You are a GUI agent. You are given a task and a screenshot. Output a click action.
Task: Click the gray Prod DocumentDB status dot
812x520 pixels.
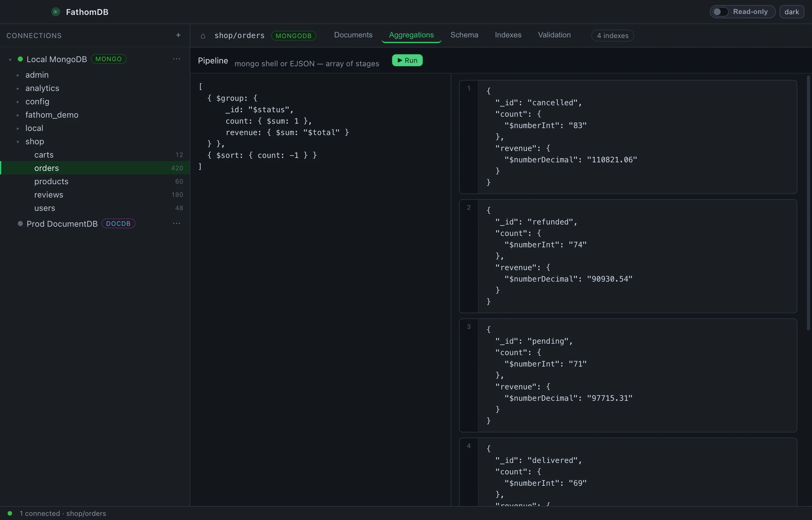click(x=20, y=224)
